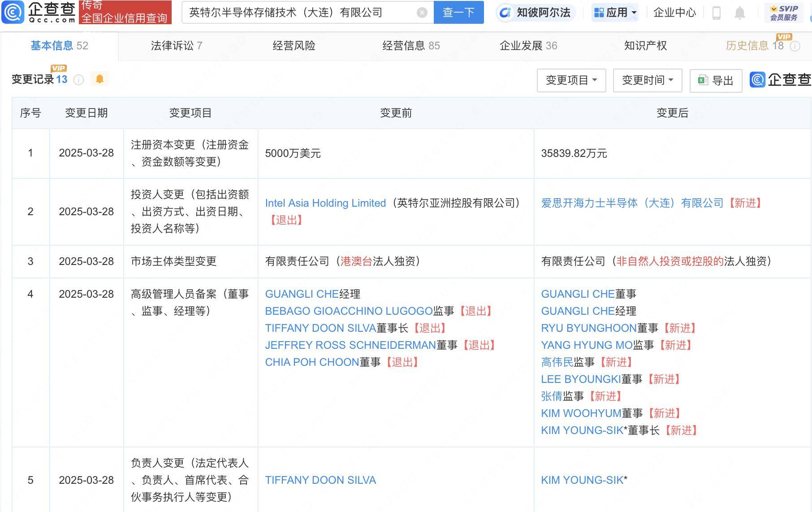Open the 变更时间 filter dropdown

(647, 80)
